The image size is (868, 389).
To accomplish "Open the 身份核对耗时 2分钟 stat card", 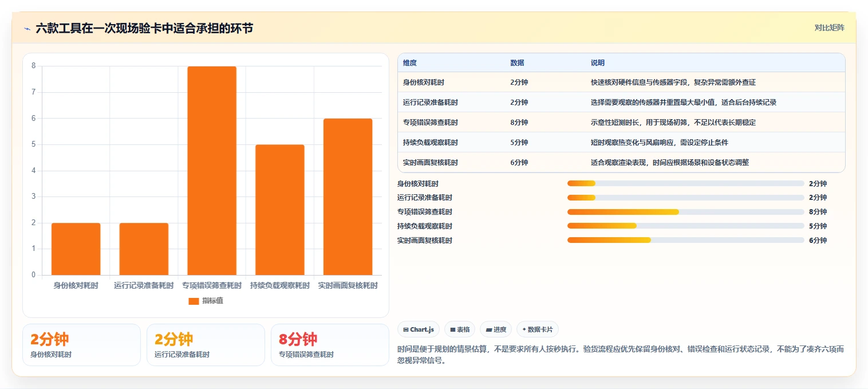I will tap(81, 345).
